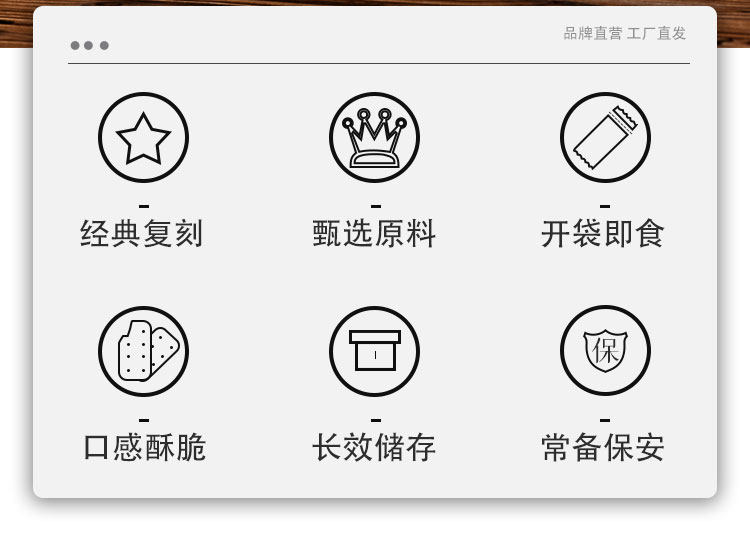Click the horizontal divider line under header
Screen dimensions: 750x534
379,63
